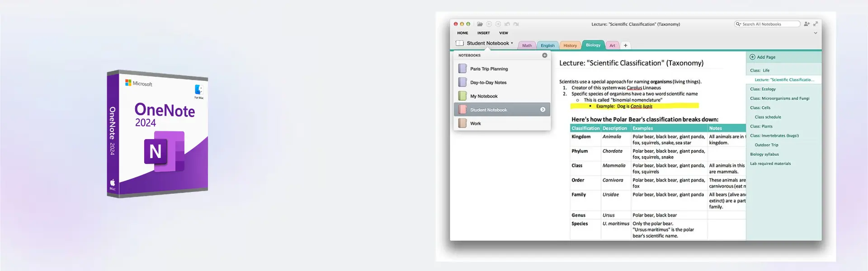Click the notebook icon beside Student Notebook
The width and height of the screenshot is (868, 271).
coord(460,43)
